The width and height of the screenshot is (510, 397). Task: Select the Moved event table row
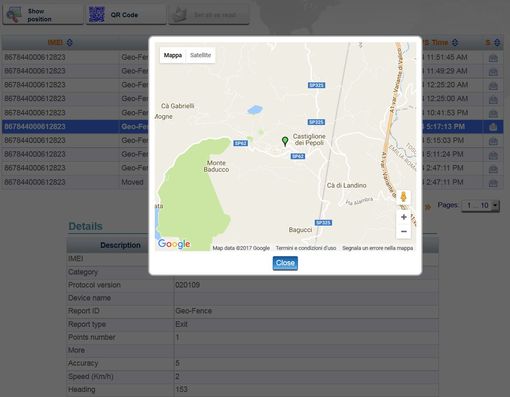click(x=252, y=182)
